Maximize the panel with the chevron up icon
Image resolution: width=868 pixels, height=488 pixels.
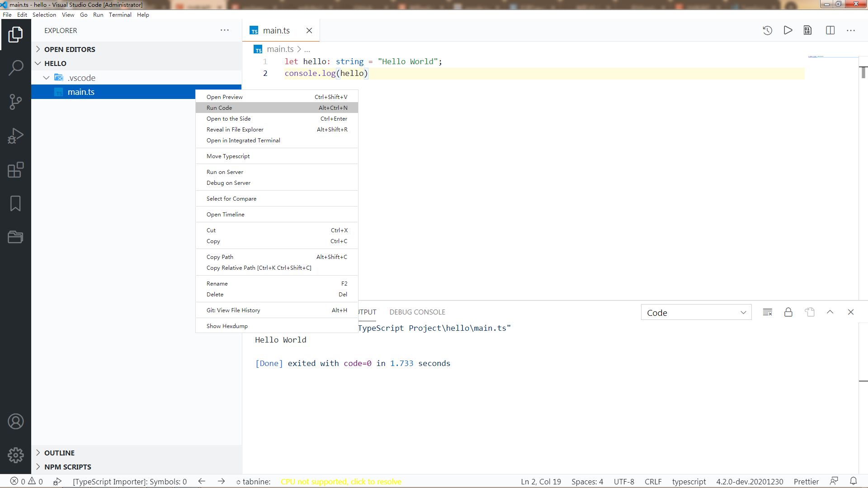pyautogui.click(x=830, y=312)
